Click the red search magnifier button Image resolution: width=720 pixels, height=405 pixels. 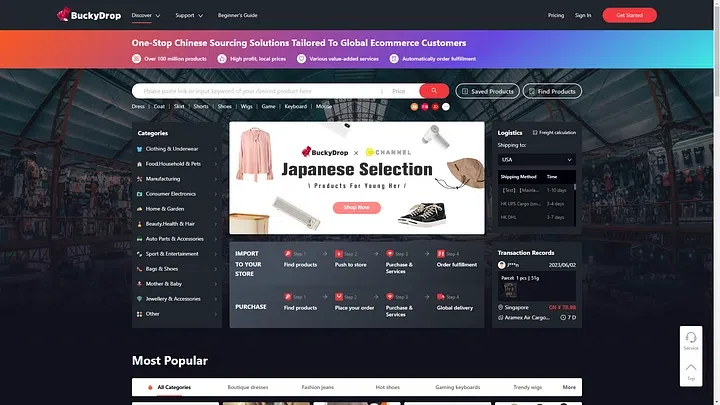[434, 91]
